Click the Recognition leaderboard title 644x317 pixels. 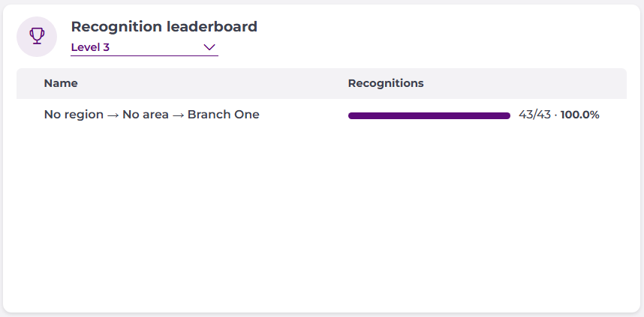[x=164, y=27]
